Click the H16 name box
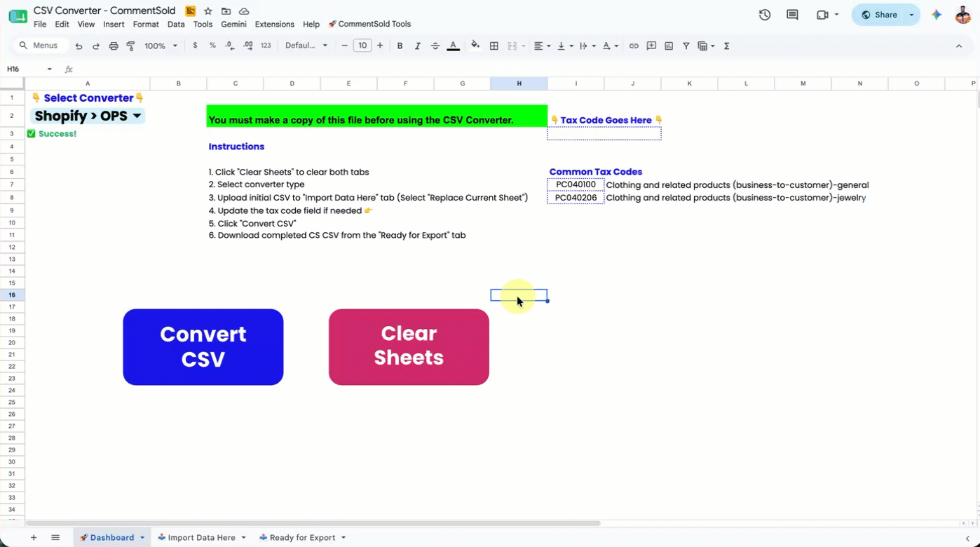Image resolution: width=980 pixels, height=547 pixels. 28,69
